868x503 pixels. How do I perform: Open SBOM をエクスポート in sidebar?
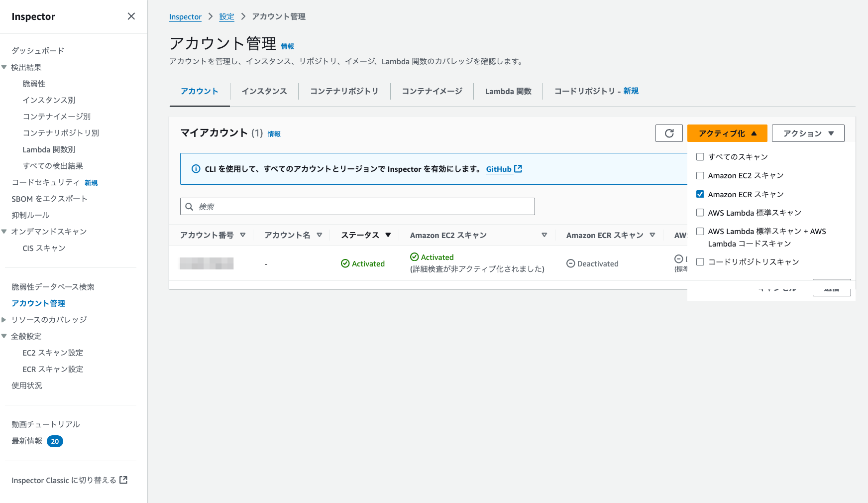tap(49, 199)
